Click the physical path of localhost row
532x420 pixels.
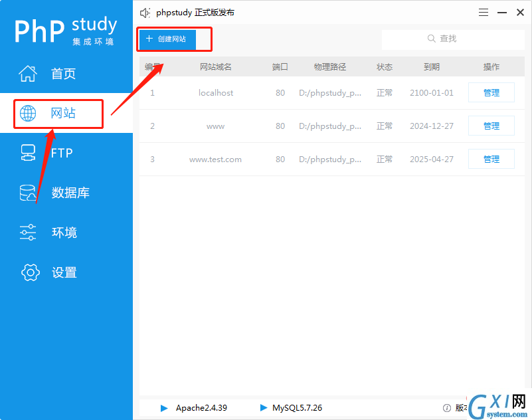tap(330, 92)
